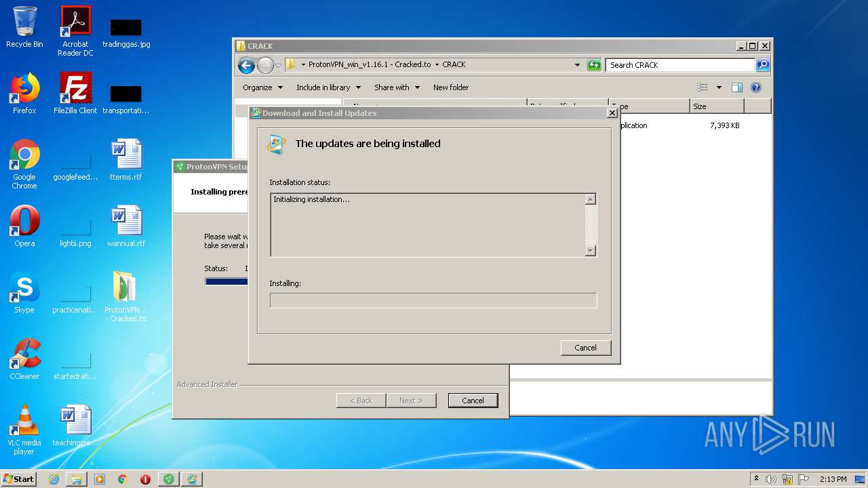Open the Organize menu
Image resolution: width=868 pixels, height=488 pixels.
click(262, 87)
